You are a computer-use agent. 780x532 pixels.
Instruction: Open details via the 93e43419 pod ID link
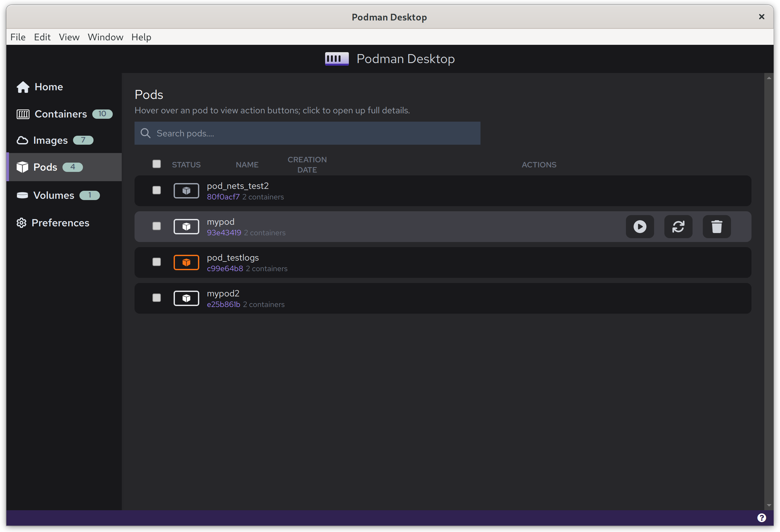[x=224, y=232]
